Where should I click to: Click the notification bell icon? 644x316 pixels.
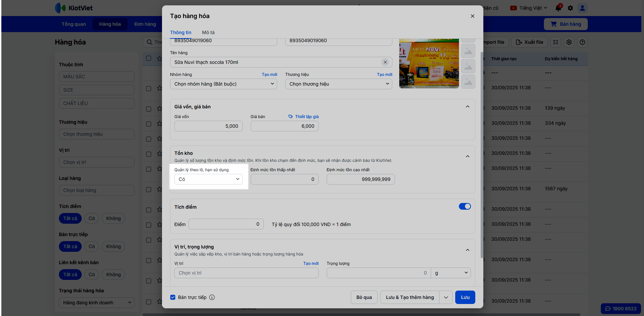558,8
